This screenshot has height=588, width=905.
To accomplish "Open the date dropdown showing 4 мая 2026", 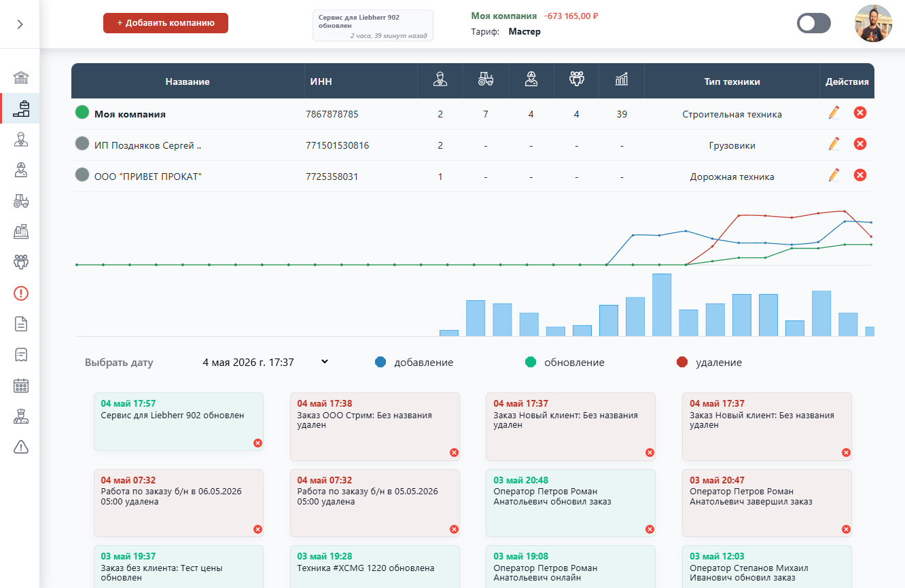I will pos(265,363).
